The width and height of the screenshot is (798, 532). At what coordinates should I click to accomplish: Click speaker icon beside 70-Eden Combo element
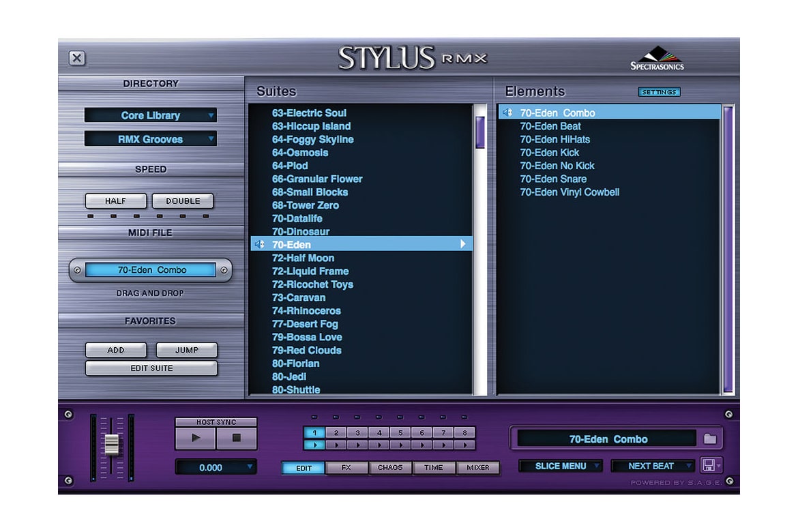point(507,113)
